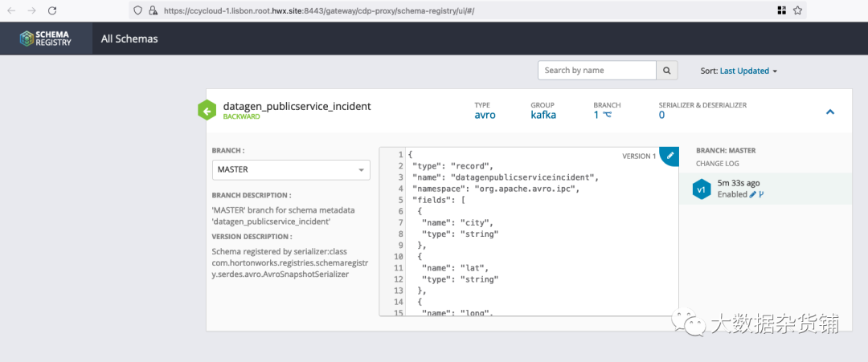Click the browser back arrow
Screen dimensions: 868x362
10,10
